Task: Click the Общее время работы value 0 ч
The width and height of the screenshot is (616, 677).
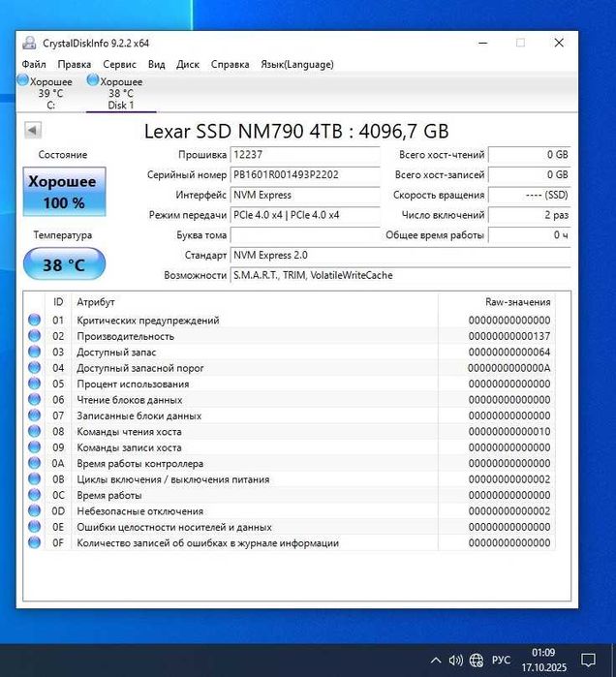Action: pos(529,235)
